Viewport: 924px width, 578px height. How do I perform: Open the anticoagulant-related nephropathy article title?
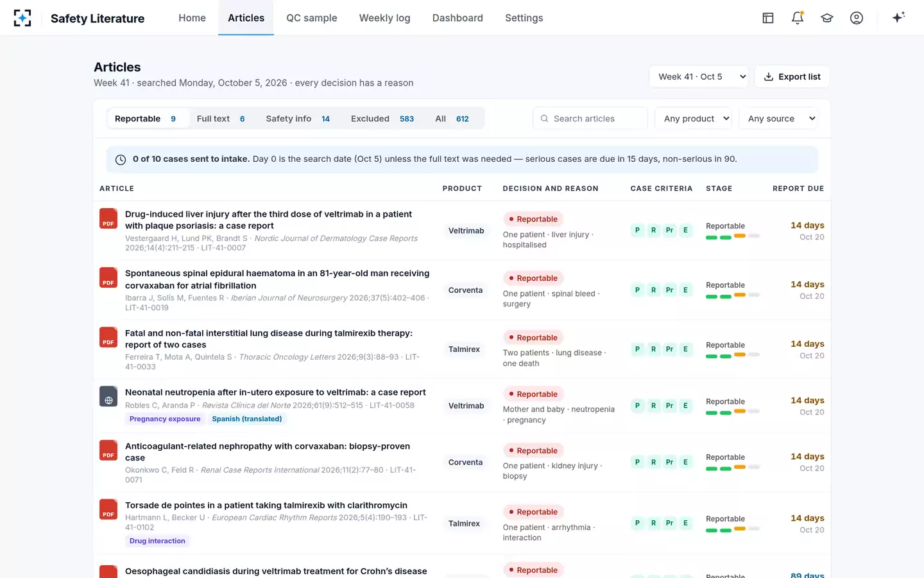tap(268, 452)
